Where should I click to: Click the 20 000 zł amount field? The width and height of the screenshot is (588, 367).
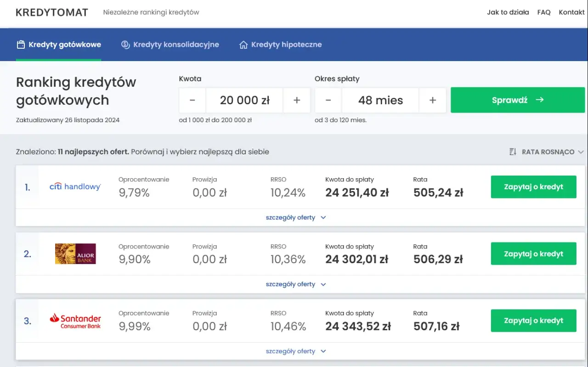click(x=244, y=100)
